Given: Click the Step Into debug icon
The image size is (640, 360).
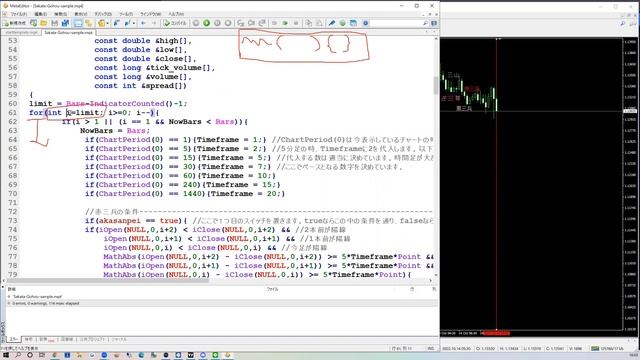Looking at the screenshot, I should [240, 23].
